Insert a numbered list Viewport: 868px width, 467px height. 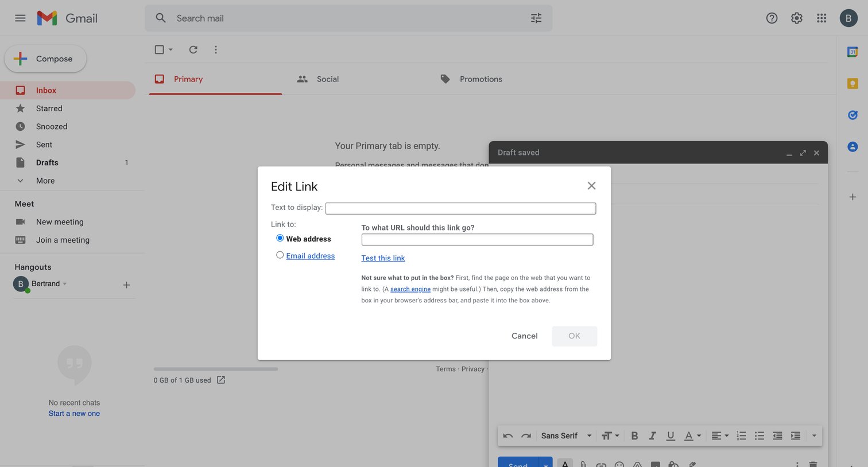(741, 435)
